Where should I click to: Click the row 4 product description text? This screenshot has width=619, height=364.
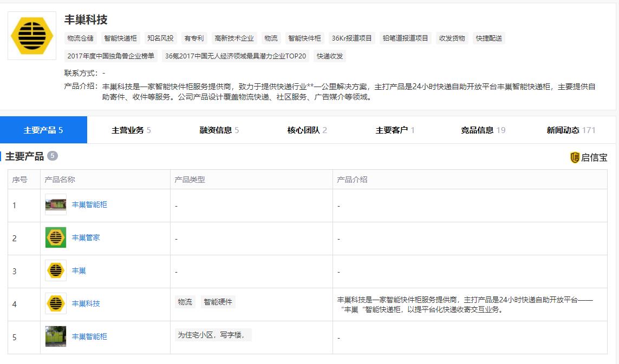pos(465,305)
